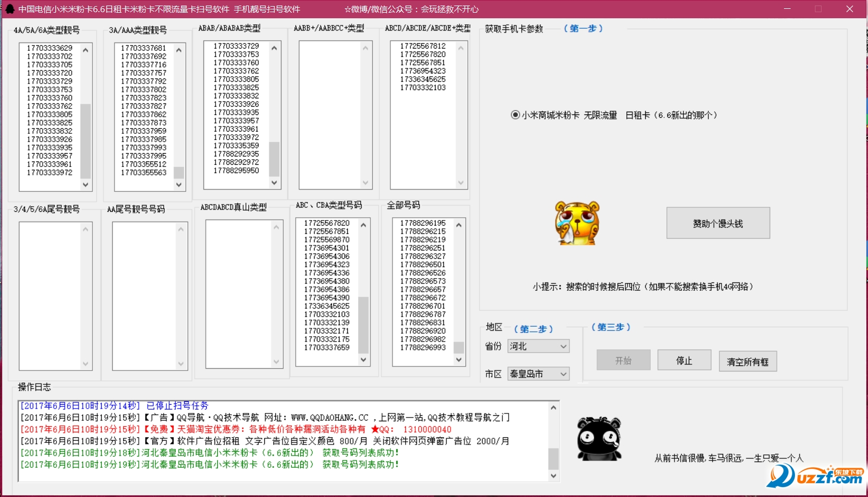Select number 17703335359 in ABAB list

(236, 145)
